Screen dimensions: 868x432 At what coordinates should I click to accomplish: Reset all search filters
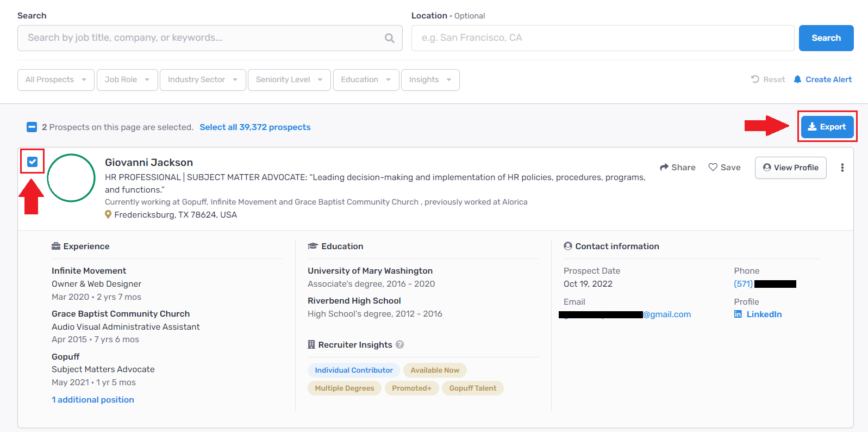point(768,79)
